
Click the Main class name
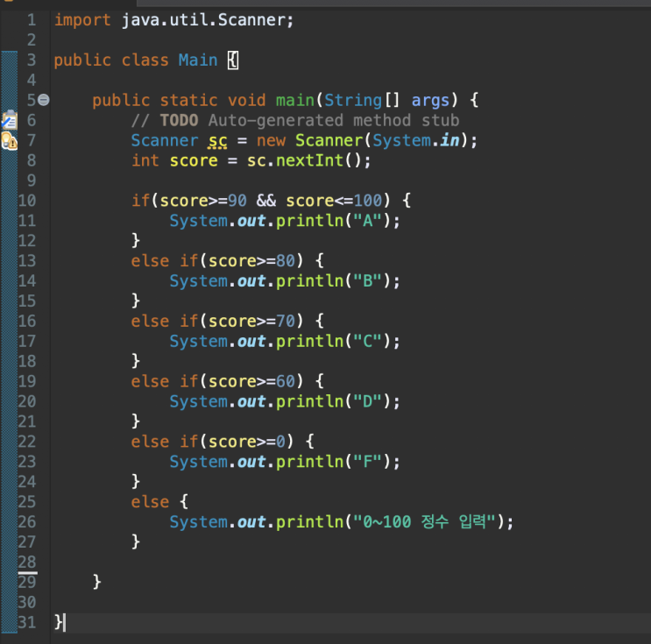click(198, 60)
